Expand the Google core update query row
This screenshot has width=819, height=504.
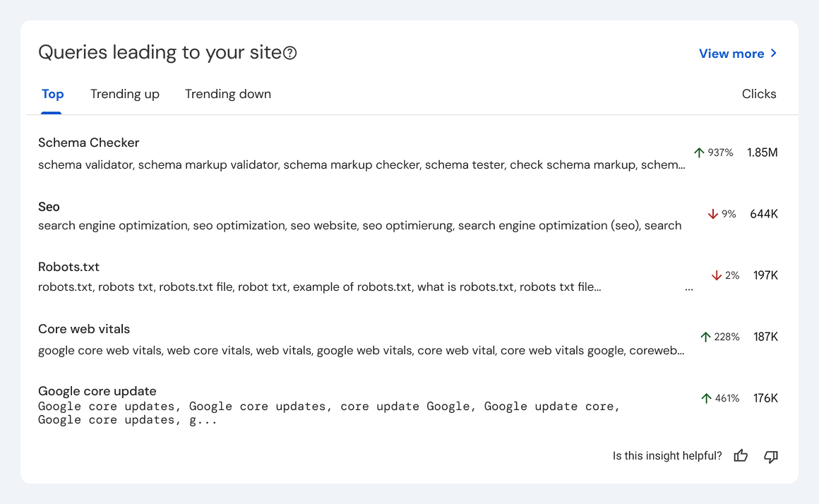click(x=97, y=391)
